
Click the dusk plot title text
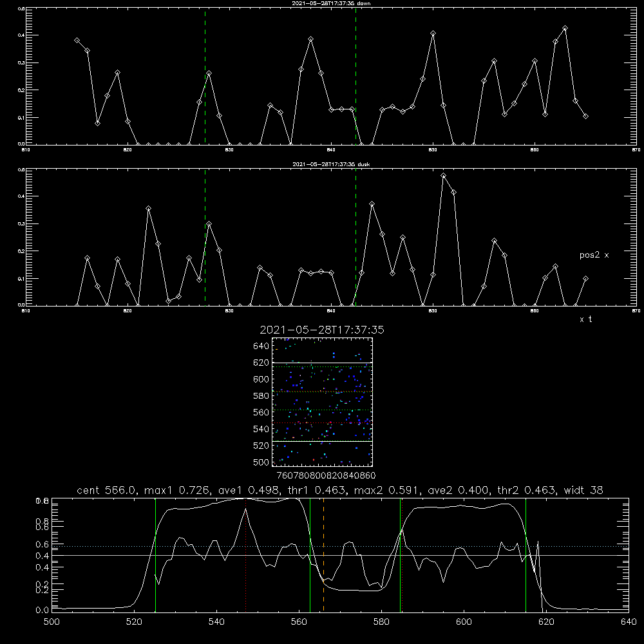[x=331, y=164]
